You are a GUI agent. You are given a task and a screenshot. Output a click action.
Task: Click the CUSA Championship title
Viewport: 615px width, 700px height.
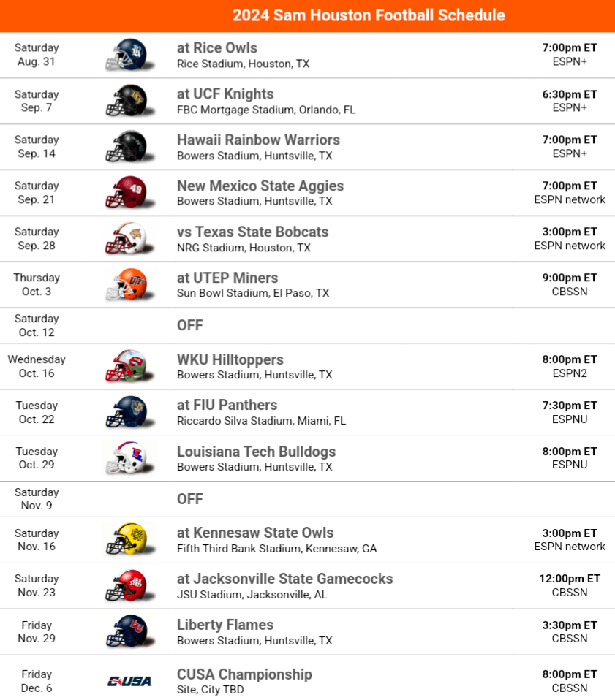[244, 674]
